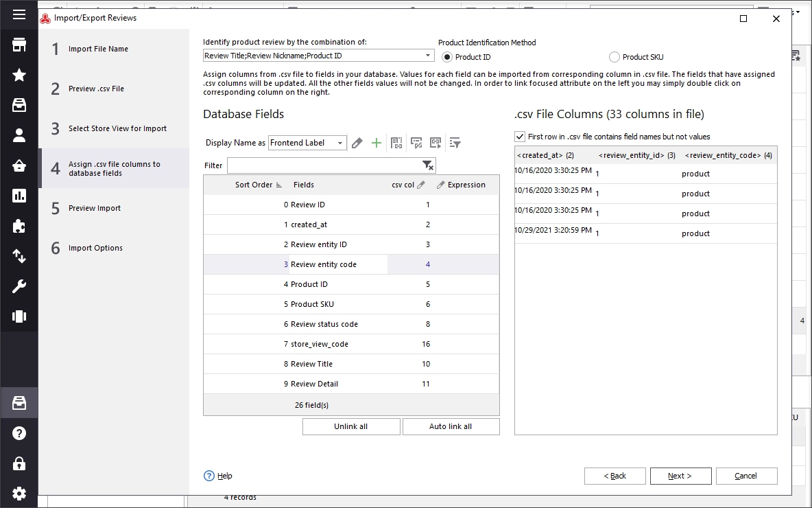Open the customers person sidebar icon

tap(19, 135)
